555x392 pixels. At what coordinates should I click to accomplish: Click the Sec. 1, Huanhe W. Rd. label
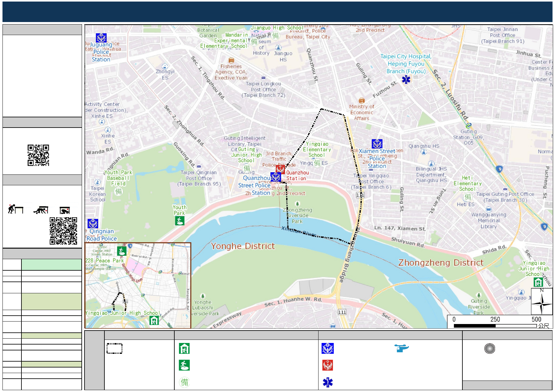tap(293, 302)
